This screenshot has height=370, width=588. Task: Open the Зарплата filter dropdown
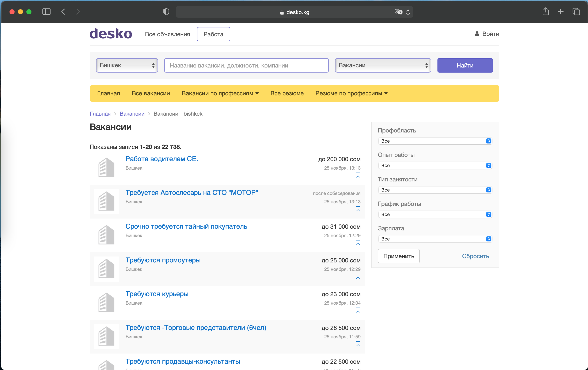435,239
